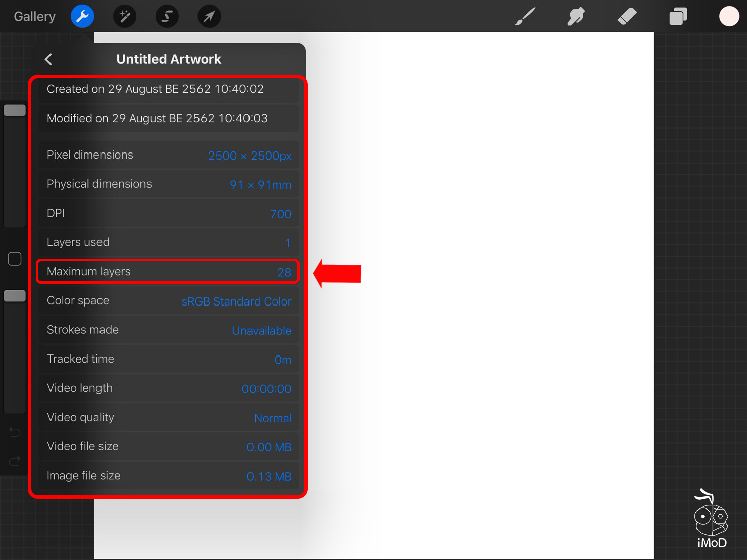Switch to the Smudge tool
Image resolution: width=747 pixels, height=560 pixels.
pyautogui.click(x=576, y=16)
